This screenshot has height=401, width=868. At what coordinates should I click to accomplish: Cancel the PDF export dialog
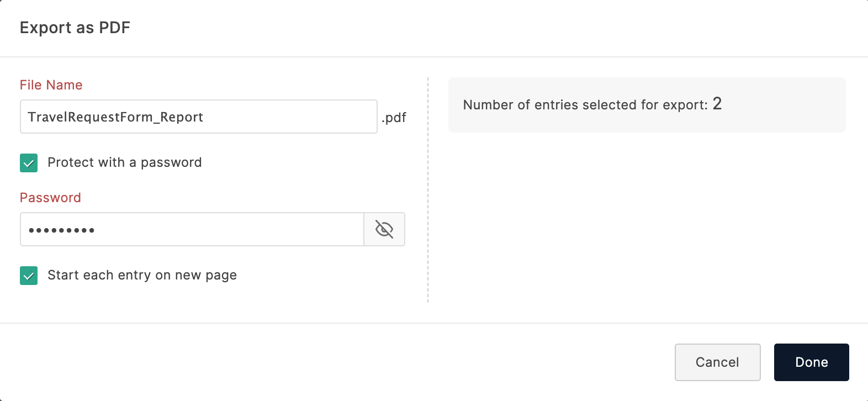(717, 362)
